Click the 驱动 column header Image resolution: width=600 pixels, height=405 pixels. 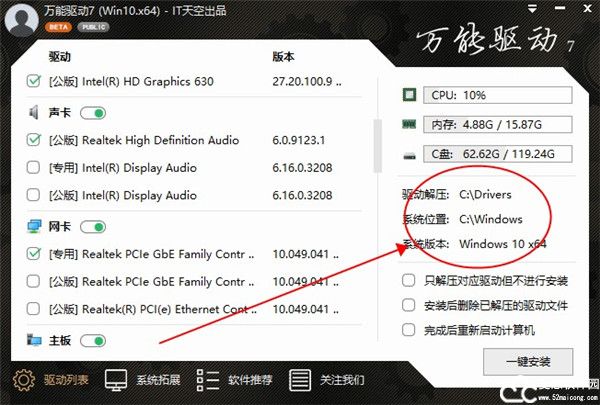click(x=60, y=57)
